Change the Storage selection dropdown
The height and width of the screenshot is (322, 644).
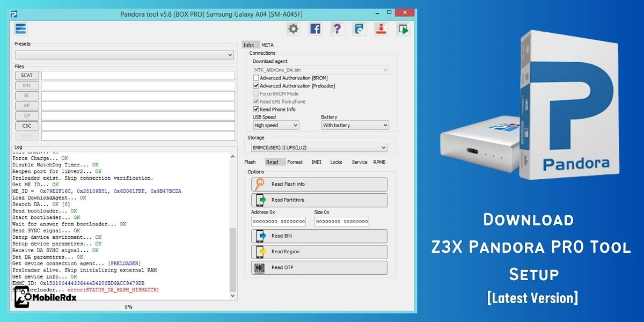pos(319,147)
